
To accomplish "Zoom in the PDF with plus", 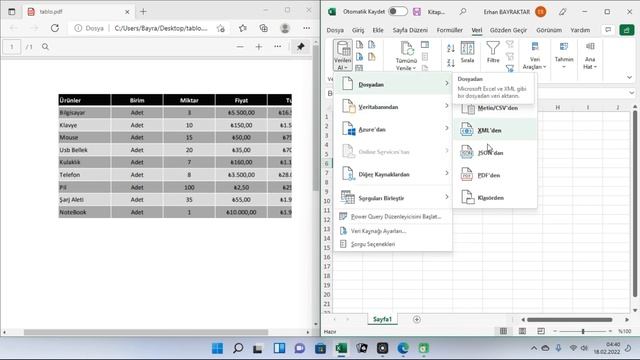I will pos(259,47).
